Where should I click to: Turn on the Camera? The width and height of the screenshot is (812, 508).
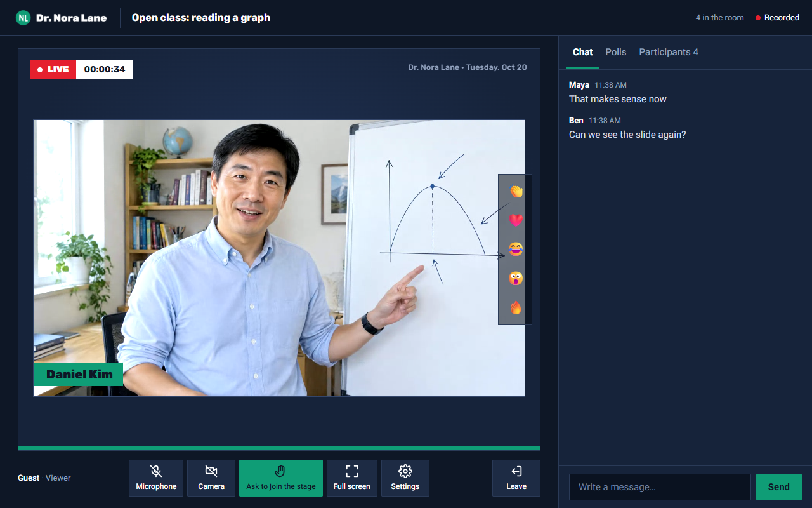pyautogui.click(x=211, y=478)
